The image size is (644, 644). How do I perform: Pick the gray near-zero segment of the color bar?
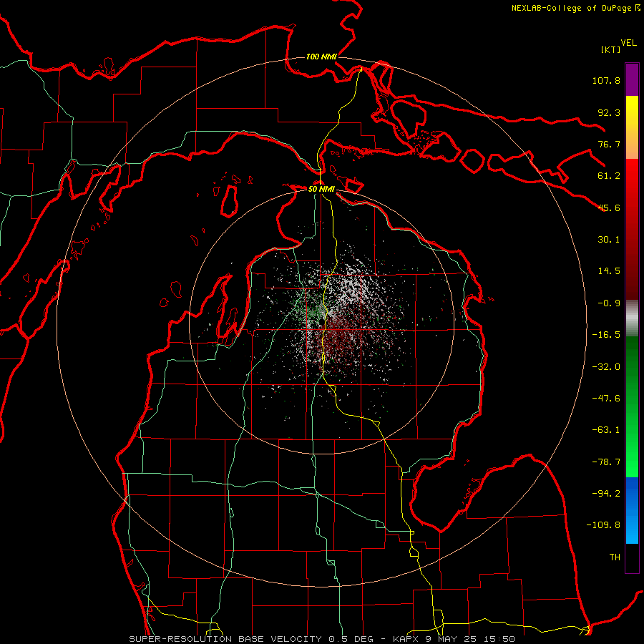632,318
